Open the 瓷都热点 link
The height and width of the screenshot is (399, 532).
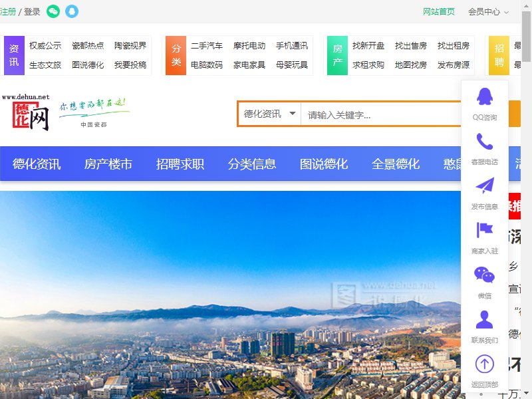[88, 45]
